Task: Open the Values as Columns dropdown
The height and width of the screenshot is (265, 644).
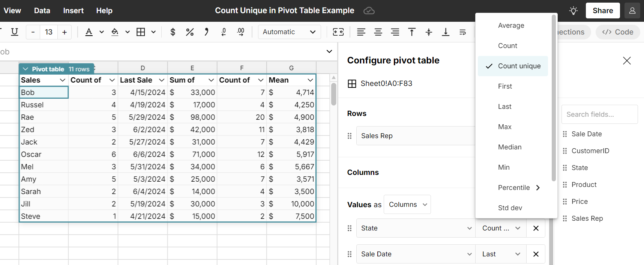Action: 407,205
